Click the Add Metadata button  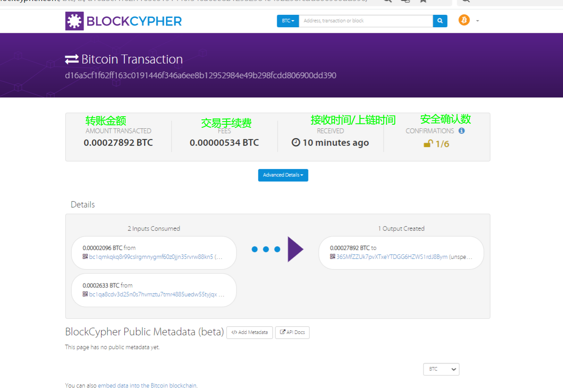coord(250,333)
